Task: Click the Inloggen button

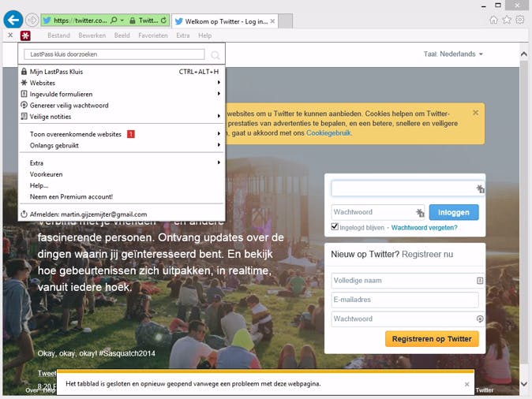Action: (454, 213)
